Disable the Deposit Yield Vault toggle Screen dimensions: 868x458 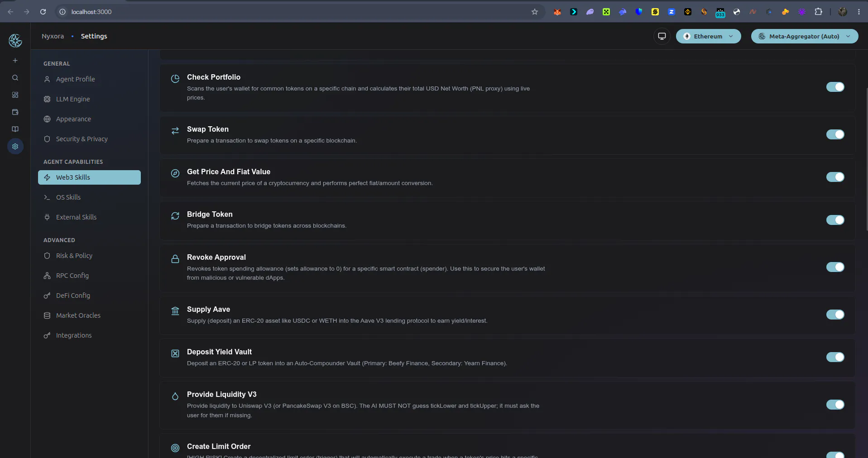835,357
